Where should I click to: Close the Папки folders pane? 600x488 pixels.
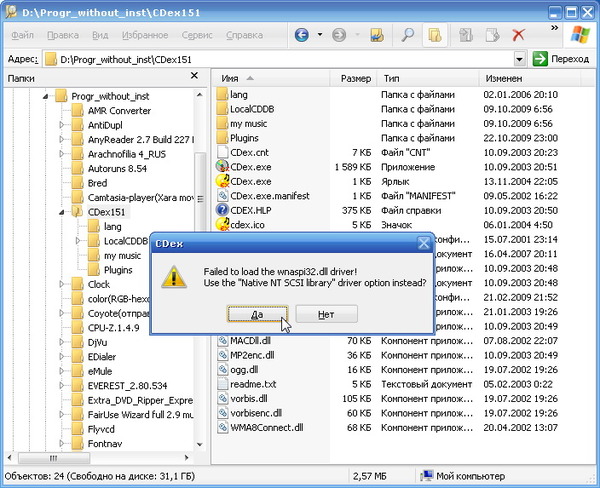[194, 75]
